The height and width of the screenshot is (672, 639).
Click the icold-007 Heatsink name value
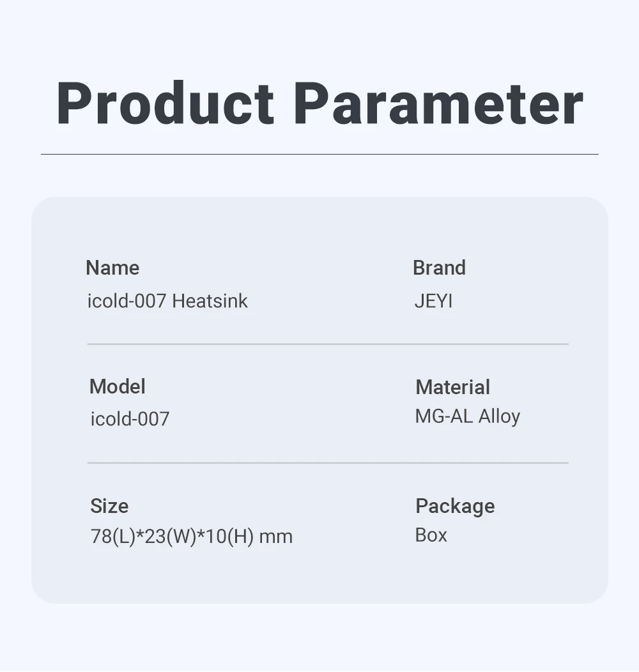pos(167,301)
